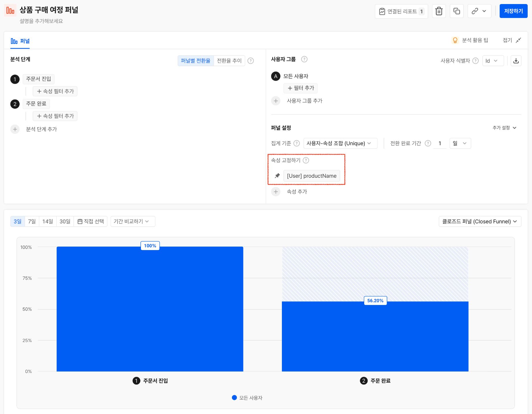Image resolution: width=532 pixels, height=414 pixels.
Task: Click help icon beside 사용자 그룹
Action: click(x=304, y=59)
